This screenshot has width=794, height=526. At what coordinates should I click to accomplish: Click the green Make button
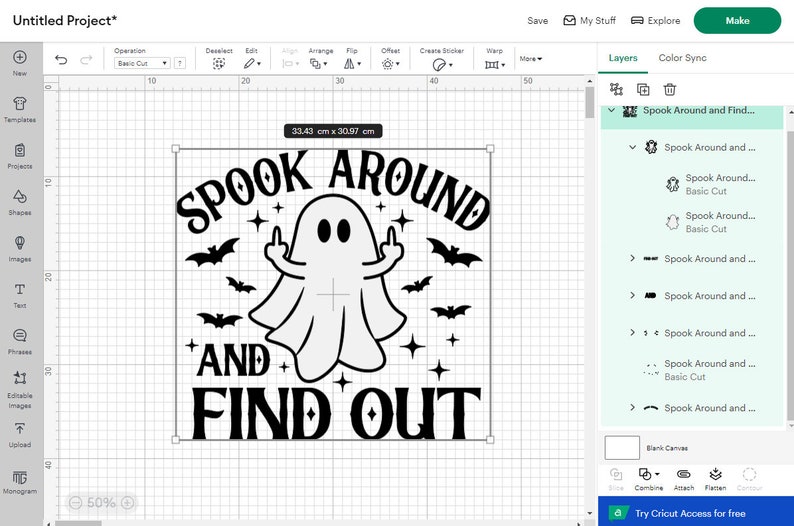click(x=737, y=21)
